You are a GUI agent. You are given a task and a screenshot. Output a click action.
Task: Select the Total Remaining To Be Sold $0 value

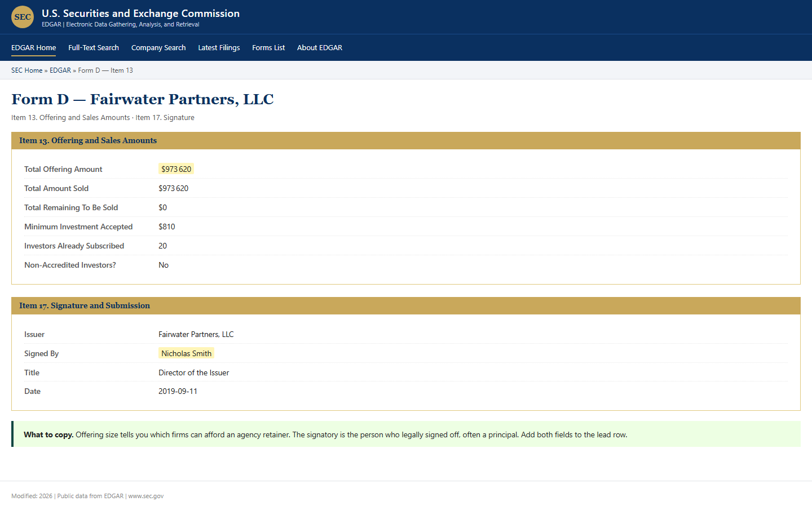162,207
